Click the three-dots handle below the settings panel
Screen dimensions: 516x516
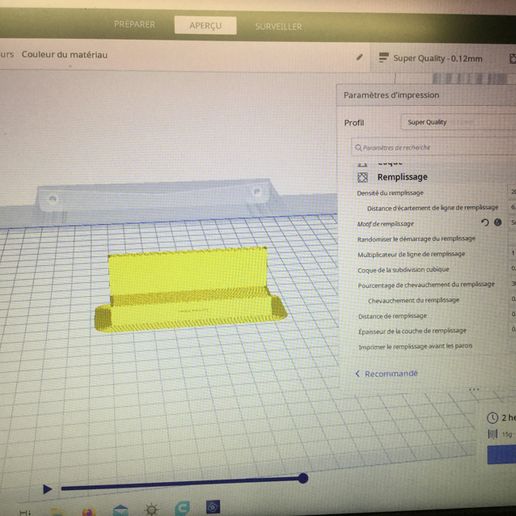click(474, 389)
